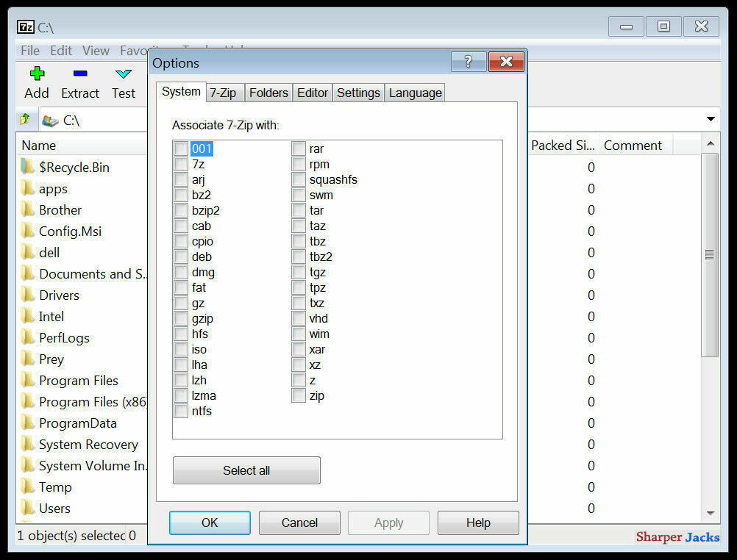Viewport: 737px width, 560px height.
Task: Enable 7z file association checkbox
Action: 181,164
